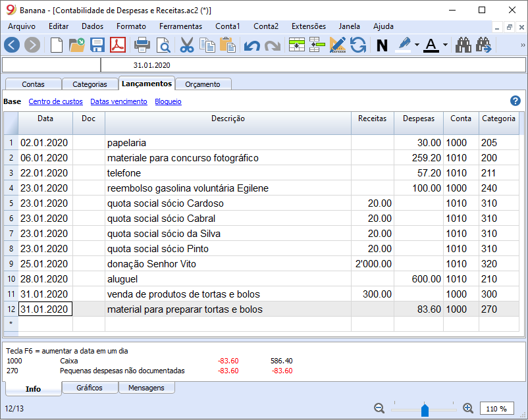Click the empty new row marked with asterisk
The image size is (528, 420).
click(261, 324)
